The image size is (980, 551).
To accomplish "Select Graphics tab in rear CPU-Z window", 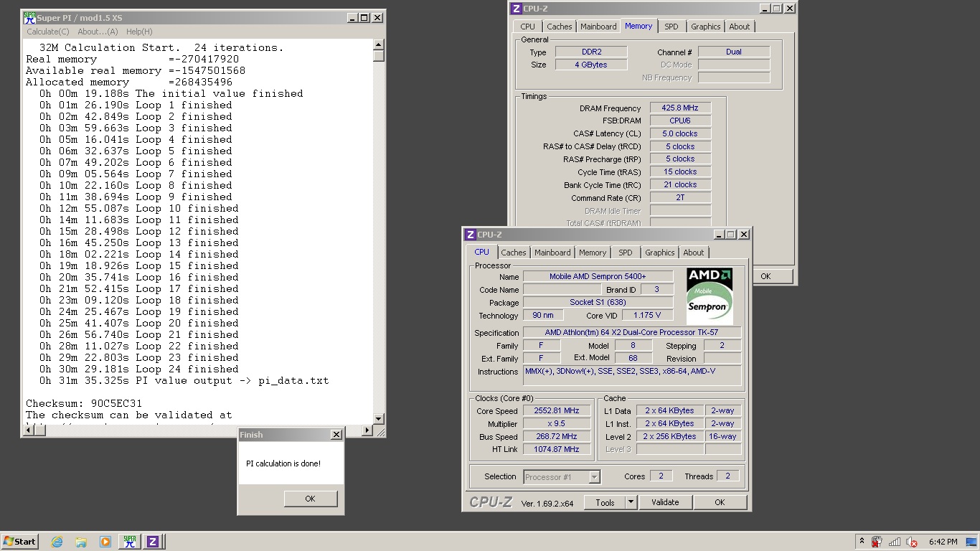I will click(x=706, y=27).
